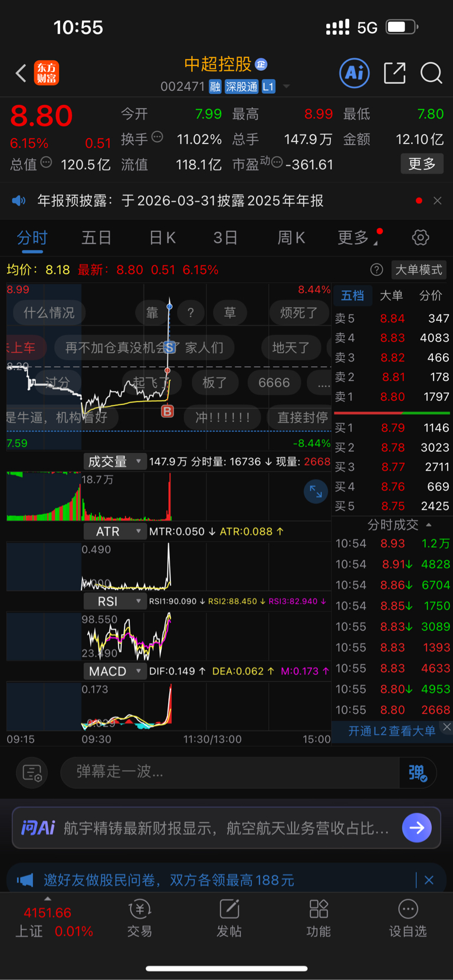
Task: Select the 分价 tab
Action: coord(431,295)
